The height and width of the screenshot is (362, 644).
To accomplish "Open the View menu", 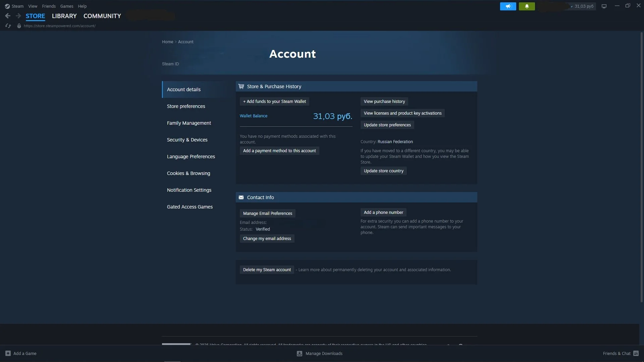I will pos(33,6).
